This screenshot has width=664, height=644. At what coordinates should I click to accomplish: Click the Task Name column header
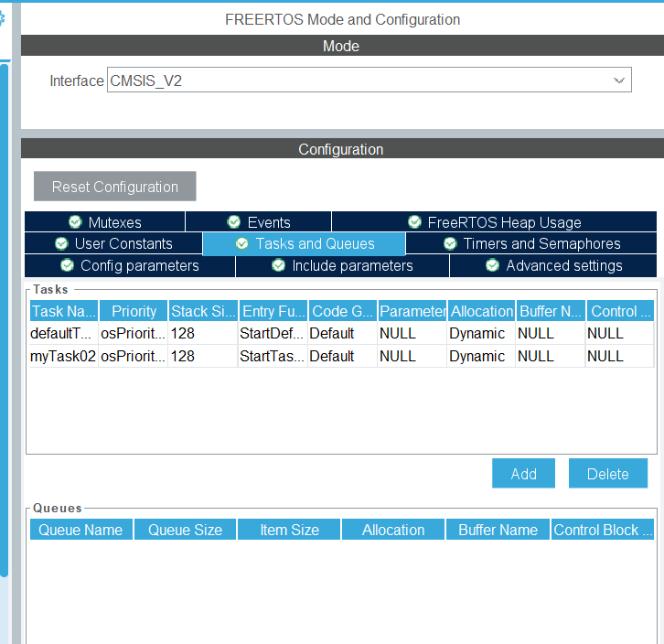(x=64, y=311)
